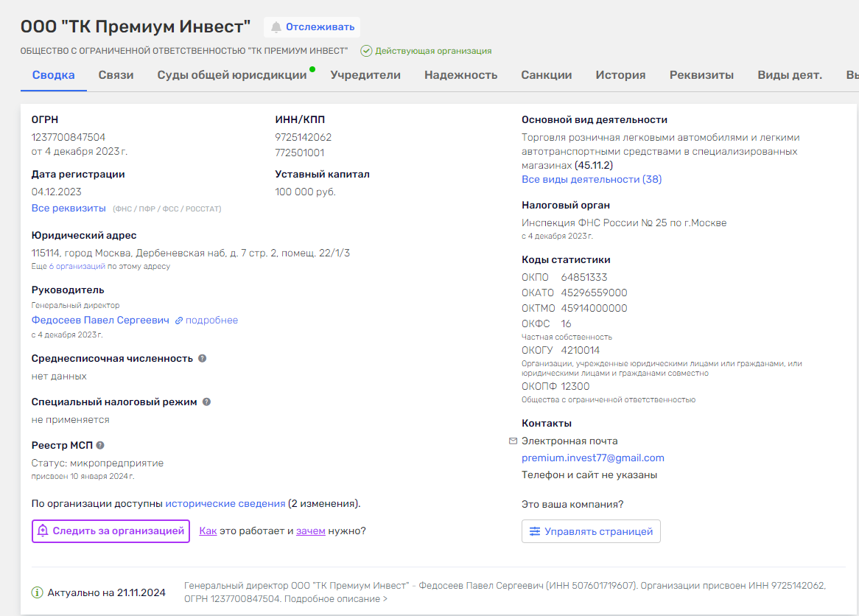Open the Суды общей юрисдикции tab

click(x=232, y=75)
